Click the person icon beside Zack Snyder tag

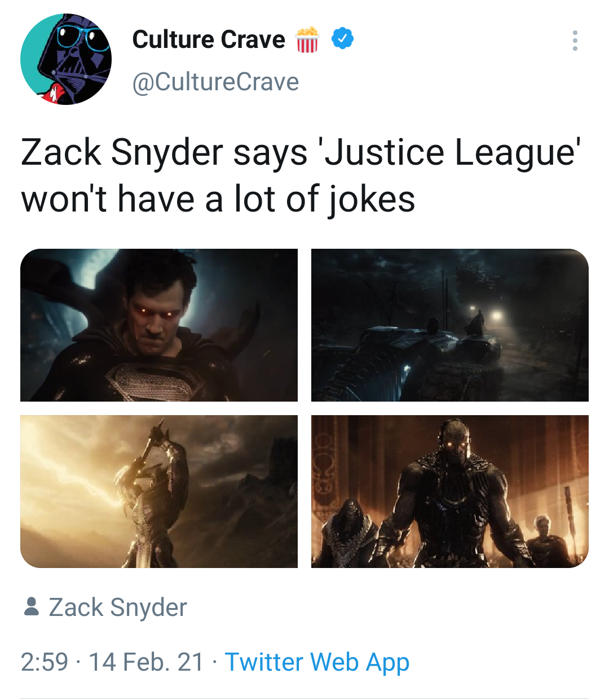[32, 607]
